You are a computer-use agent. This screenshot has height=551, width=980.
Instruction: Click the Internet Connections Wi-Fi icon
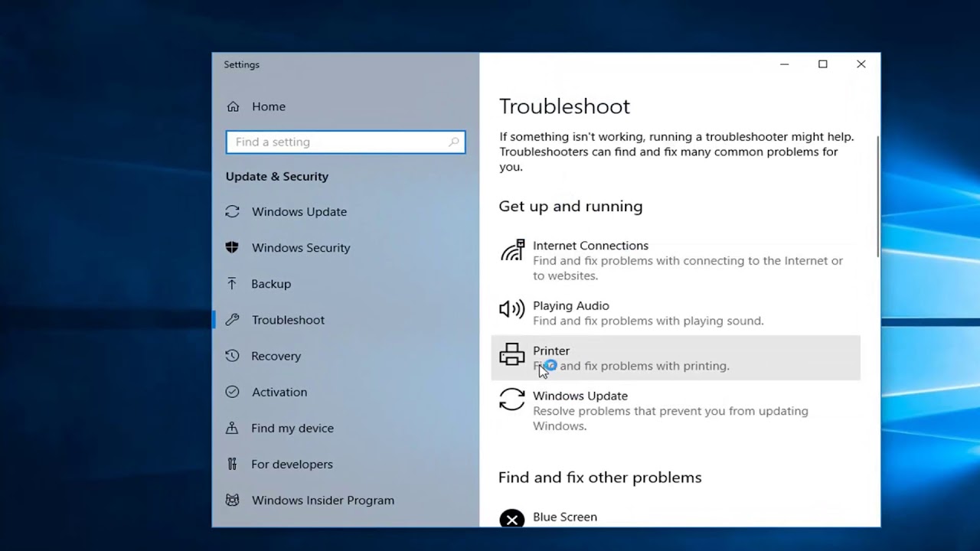click(512, 250)
